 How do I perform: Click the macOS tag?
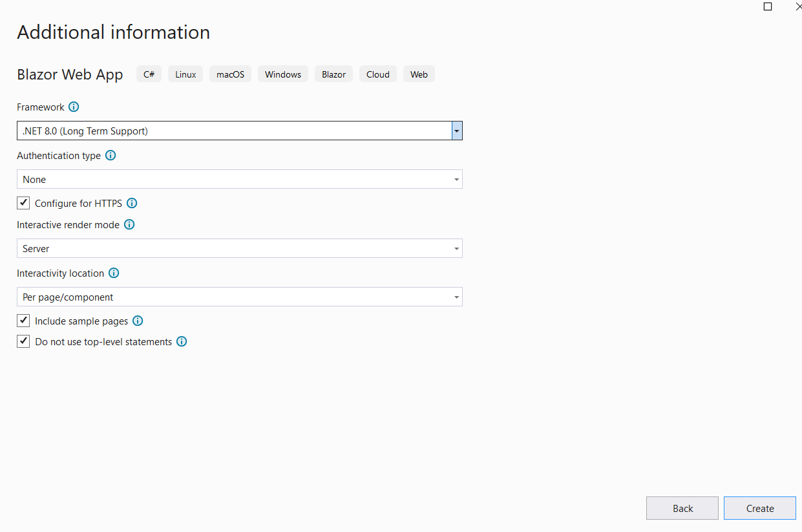point(230,74)
